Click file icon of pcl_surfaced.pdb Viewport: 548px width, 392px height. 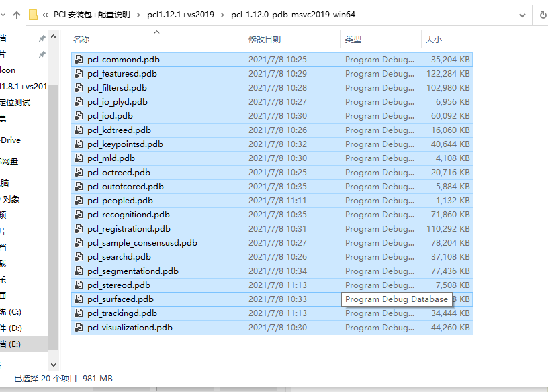[79, 299]
